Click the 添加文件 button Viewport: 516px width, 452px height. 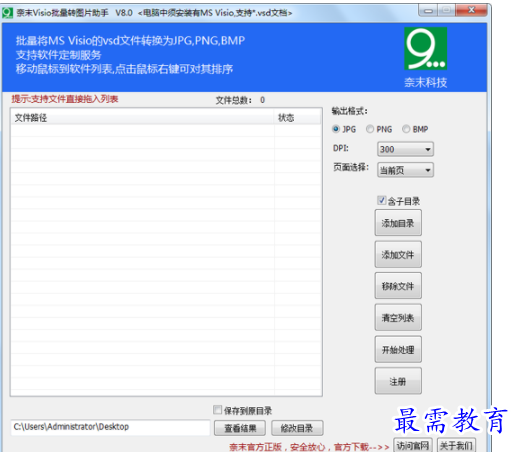(398, 254)
